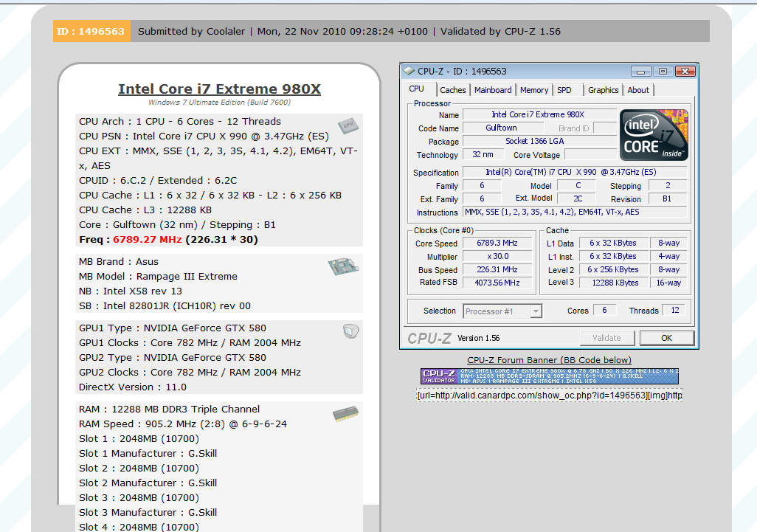
Task: Click the NB : Intel X58 rev 13 line
Action: pos(131,291)
